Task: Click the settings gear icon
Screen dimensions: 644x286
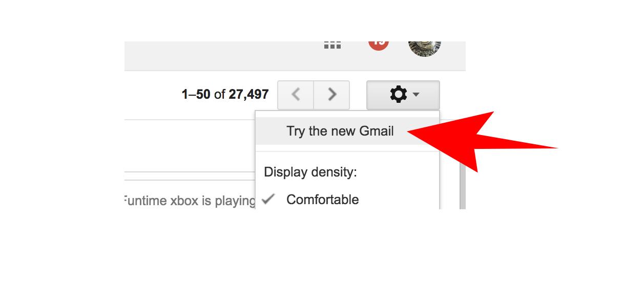Action: [399, 95]
